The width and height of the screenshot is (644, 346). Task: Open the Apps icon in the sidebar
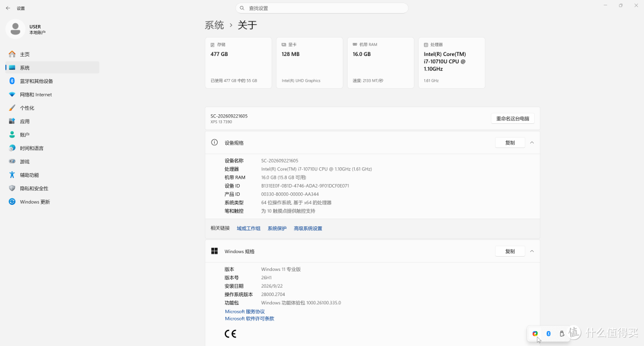[12, 121]
